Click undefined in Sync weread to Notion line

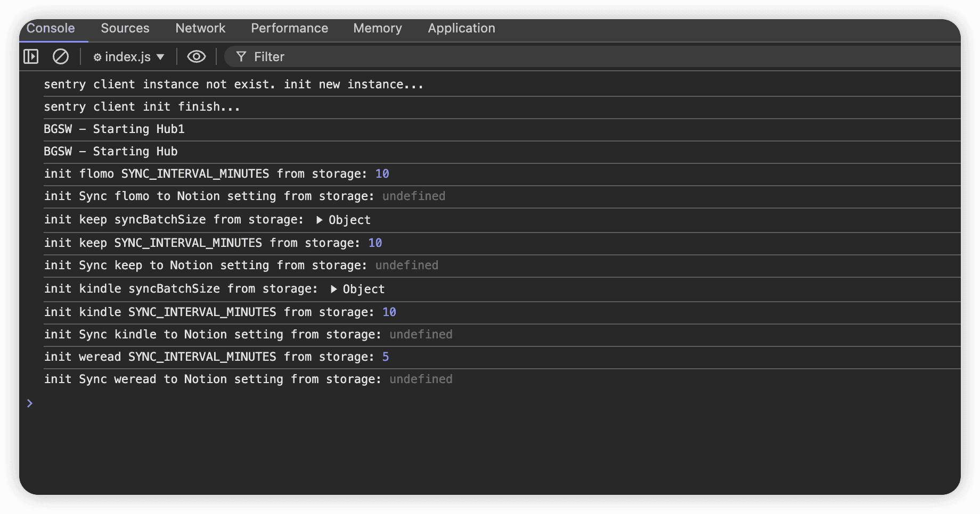[x=421, y=379]
